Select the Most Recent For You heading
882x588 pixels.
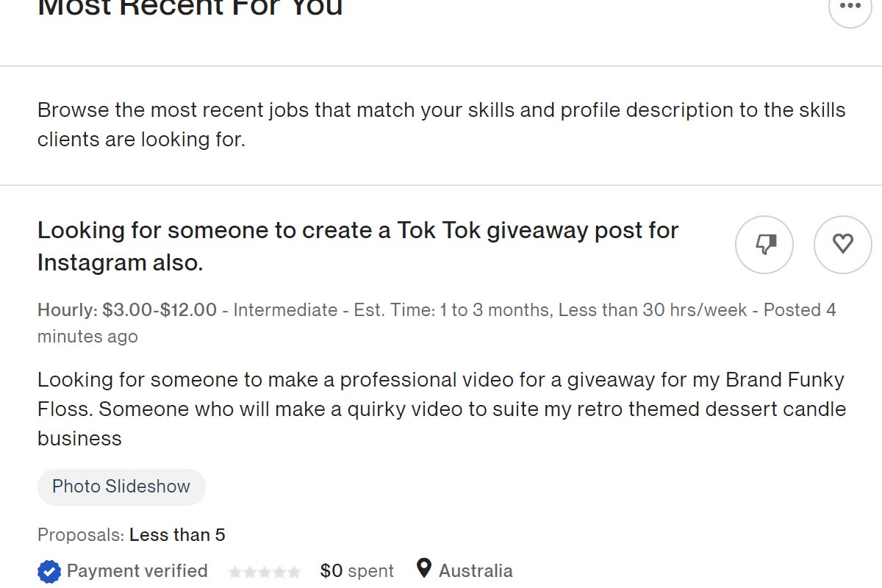(190, 7)
